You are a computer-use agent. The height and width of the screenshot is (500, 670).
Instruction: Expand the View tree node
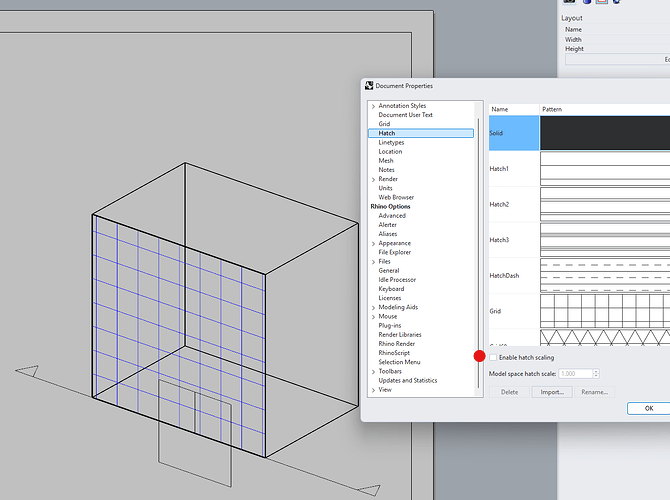373,390
